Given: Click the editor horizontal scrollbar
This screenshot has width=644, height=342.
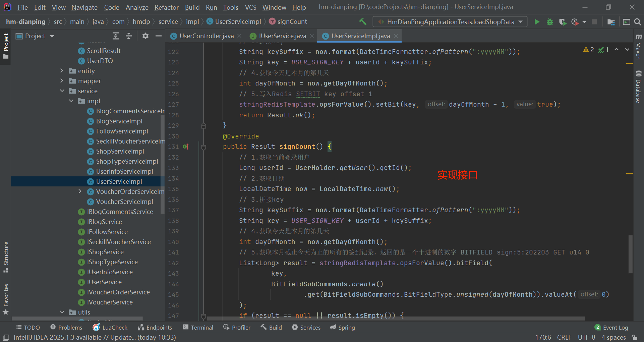Looking at the screenshot, I should [x=396, y=319].
